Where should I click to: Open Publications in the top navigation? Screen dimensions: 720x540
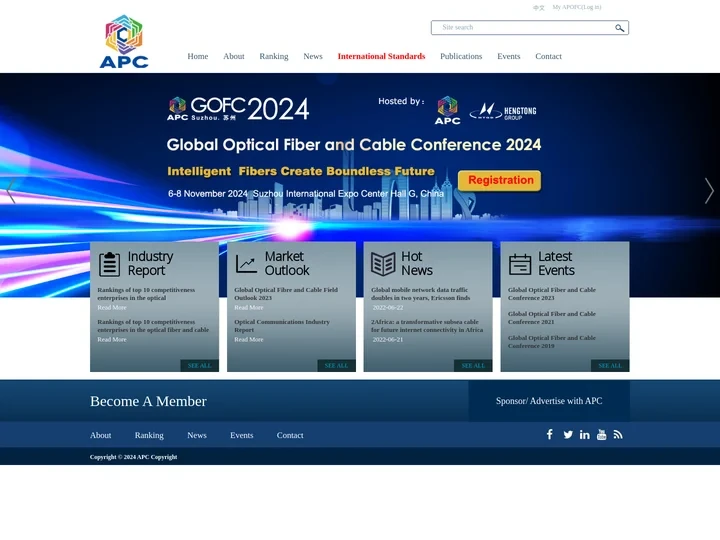tap(461, 56)
